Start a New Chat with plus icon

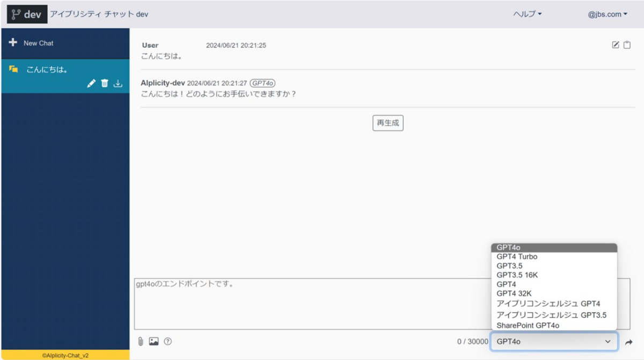13,42
